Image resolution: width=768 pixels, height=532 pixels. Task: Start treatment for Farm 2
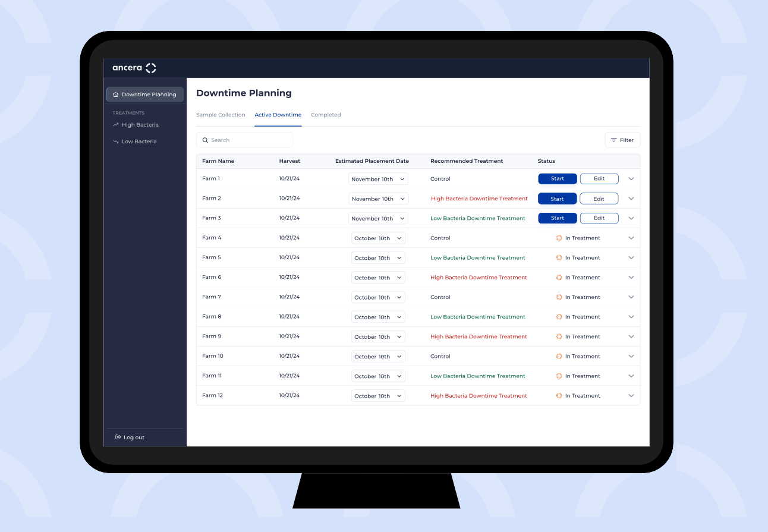coord(558,199)
